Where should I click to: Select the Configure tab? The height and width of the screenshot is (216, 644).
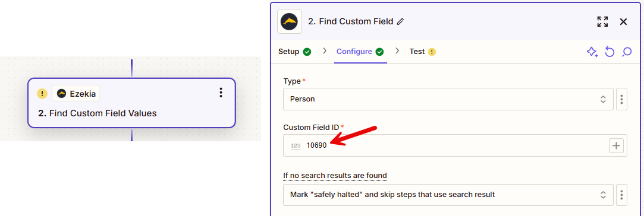(360, 52)
